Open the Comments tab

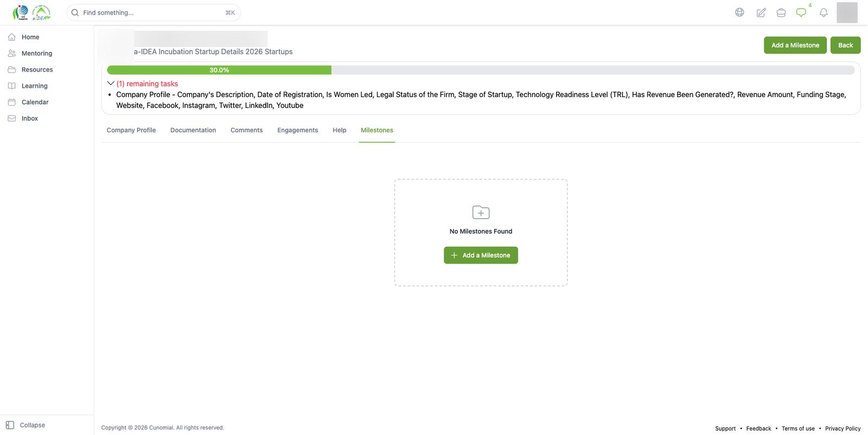[x=246, y=130]
